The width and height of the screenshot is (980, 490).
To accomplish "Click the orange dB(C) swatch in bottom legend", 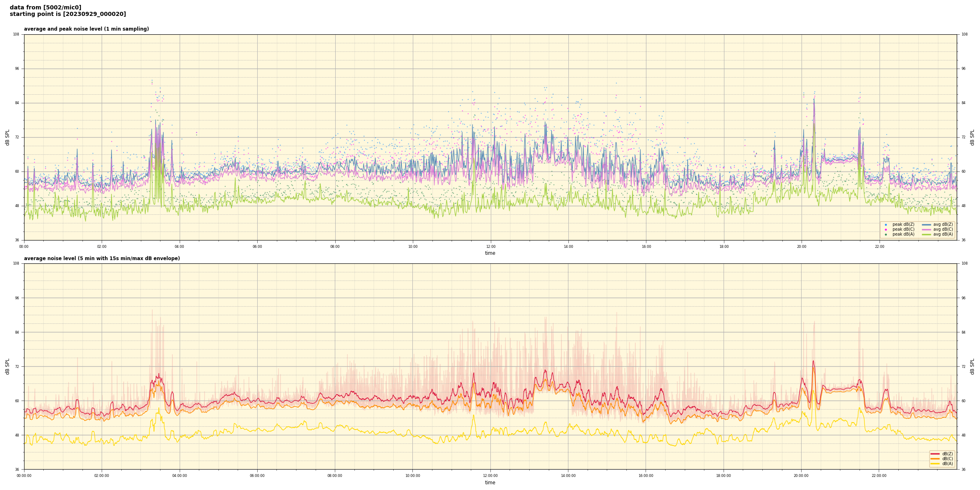I will click(x=935, y=459).
